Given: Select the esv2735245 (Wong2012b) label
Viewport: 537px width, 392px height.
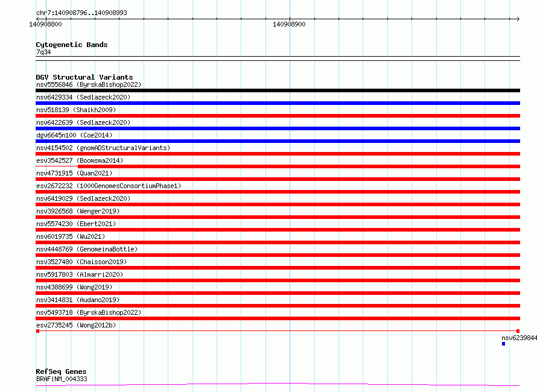Looking at the screenshot, I should [x=76, y=325].
